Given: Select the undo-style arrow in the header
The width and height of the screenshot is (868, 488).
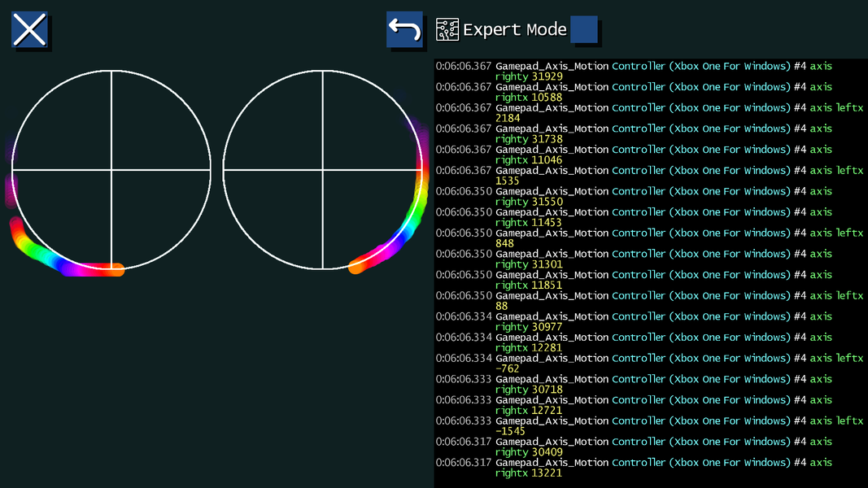Looking at the screenshot, I should click(405, 27).
